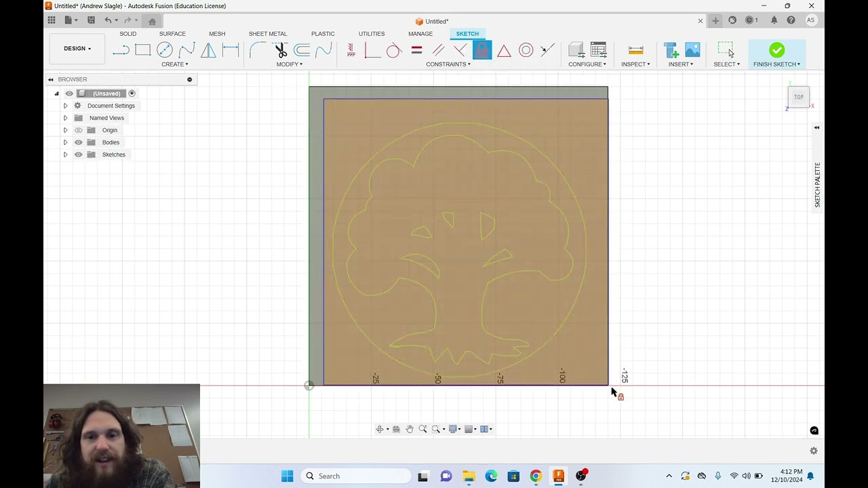868x488 pixels.
Task: Open the INSPECT dropdown menu
Action: click(635, 64)
